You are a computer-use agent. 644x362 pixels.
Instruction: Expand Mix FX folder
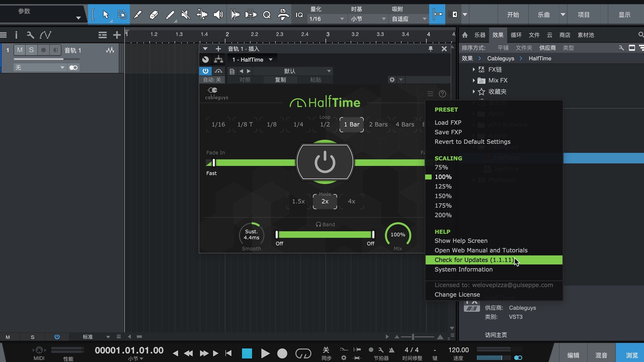click(474, 80)
